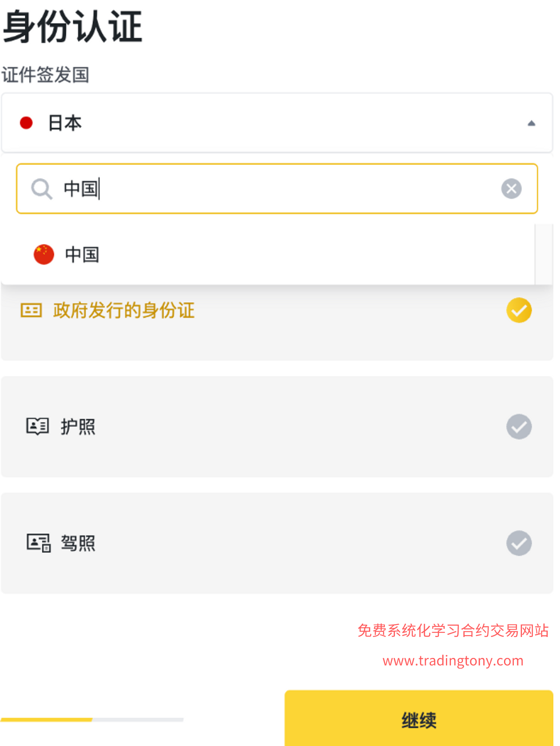This screenshot has height=746, width=560.
Task: Click the China flag icon
Action: click(44, 254)
